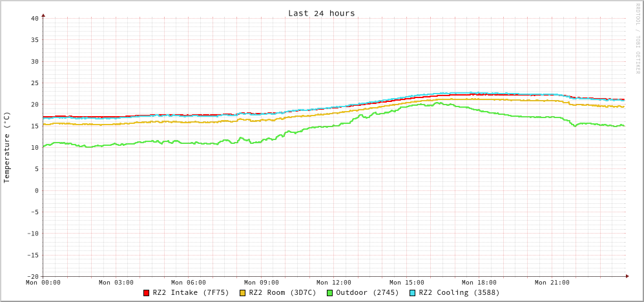This screenshot has height=302, width=644.
Task: Select the Outdoor (2745) legend label
Action: click(x=367, y=292)
